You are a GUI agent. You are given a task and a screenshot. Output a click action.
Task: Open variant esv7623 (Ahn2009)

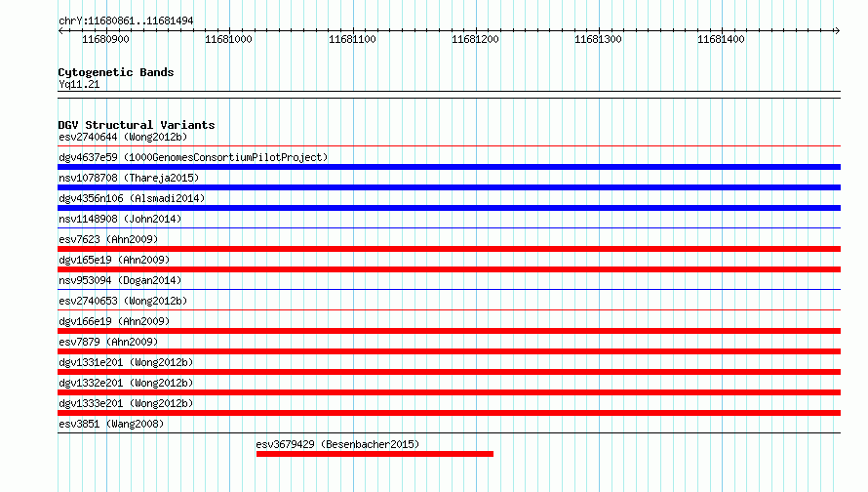pos(108,239)
